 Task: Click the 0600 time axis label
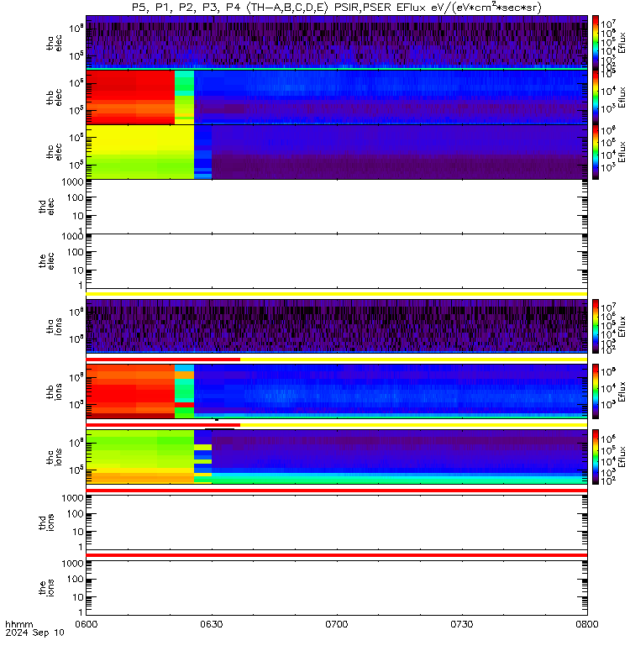(87, 624)
